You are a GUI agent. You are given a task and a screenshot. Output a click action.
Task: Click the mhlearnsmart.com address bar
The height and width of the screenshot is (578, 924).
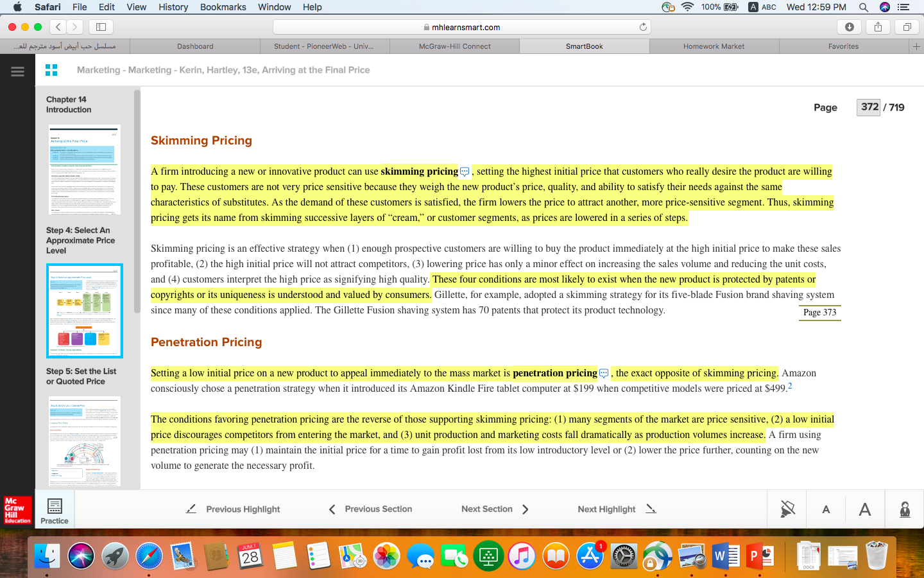tap(462, 27)
